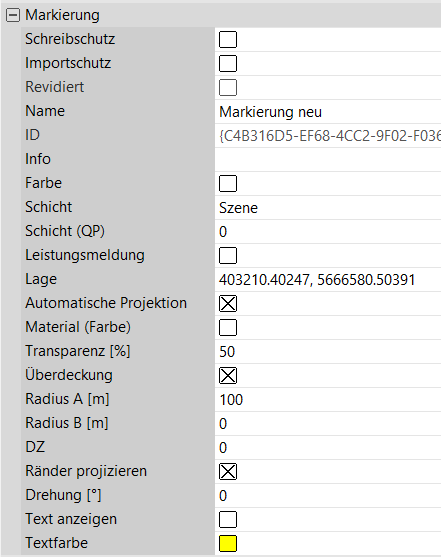Uncheck the Überdeckung checkbox
This screenshot has height=557, width=441.
(x=228, y=375)
